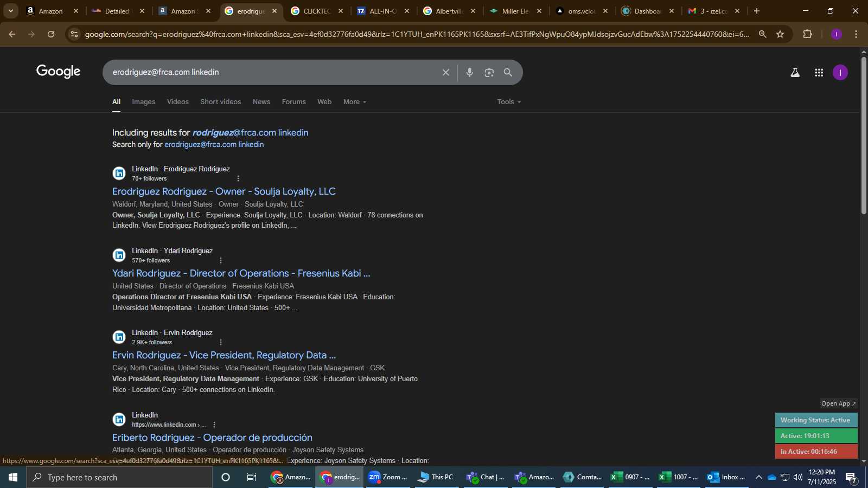
Task: Open This PC from taskbar
Action: [x=436, y=477]
